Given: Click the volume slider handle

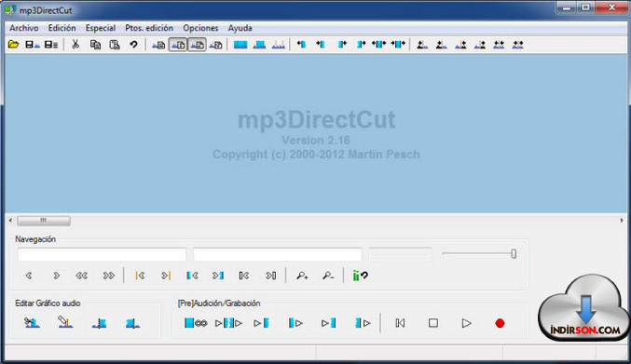Looking at the screenshot, I should coord(514,253).
